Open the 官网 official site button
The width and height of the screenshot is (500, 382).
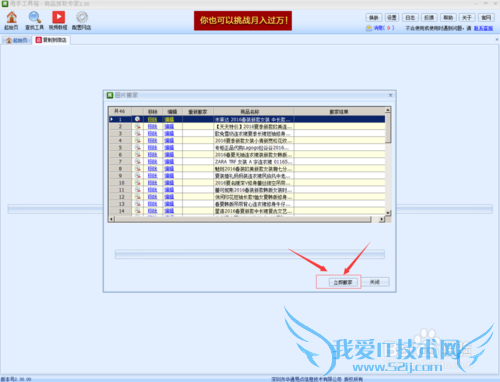[x=486, y=18]
